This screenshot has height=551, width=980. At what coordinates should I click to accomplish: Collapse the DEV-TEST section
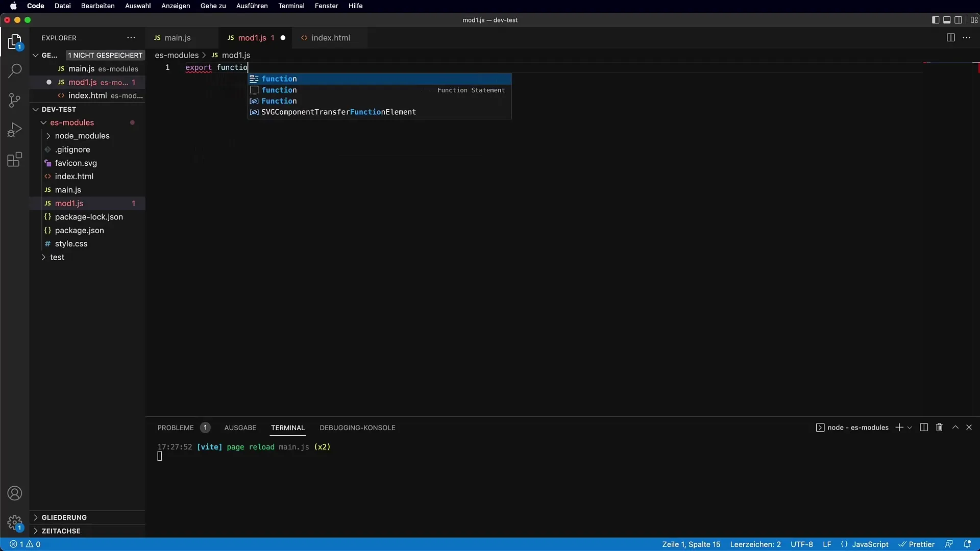click(x=36, y=109)
